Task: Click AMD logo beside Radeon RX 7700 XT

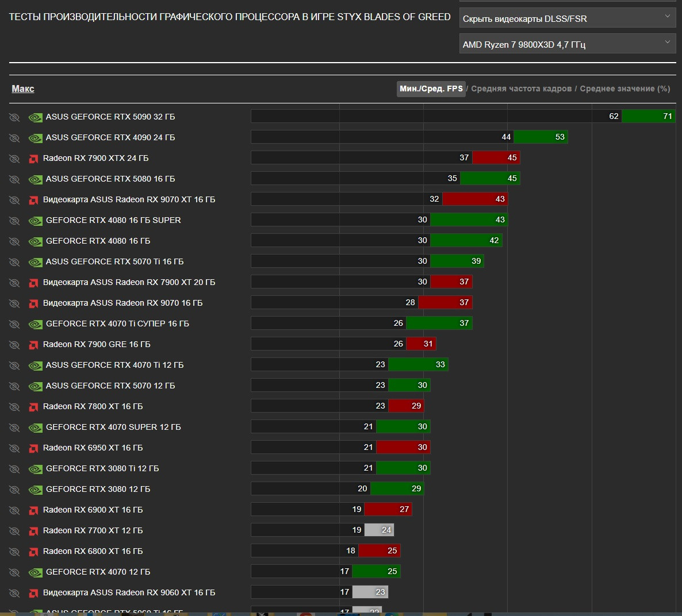Action: (x=33, y=531)
